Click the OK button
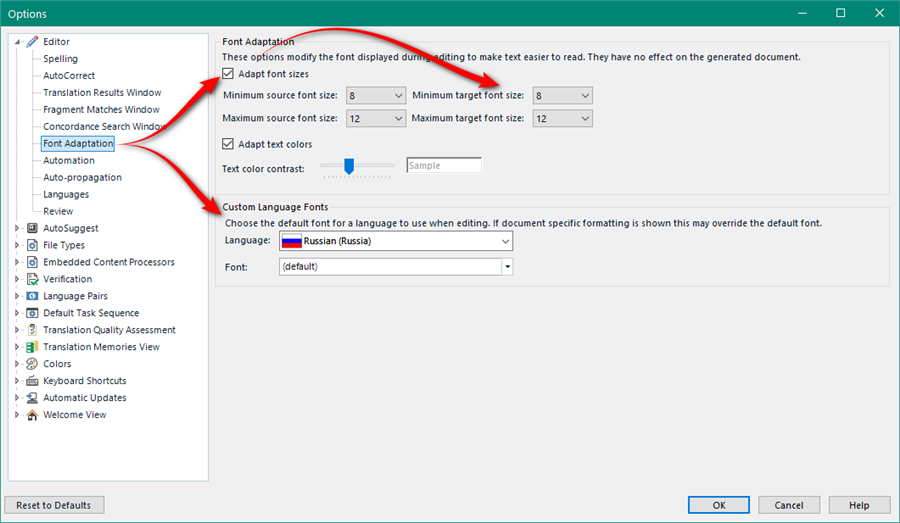The width and height of the screenshot is (900, 523). (x=719, y=505)
